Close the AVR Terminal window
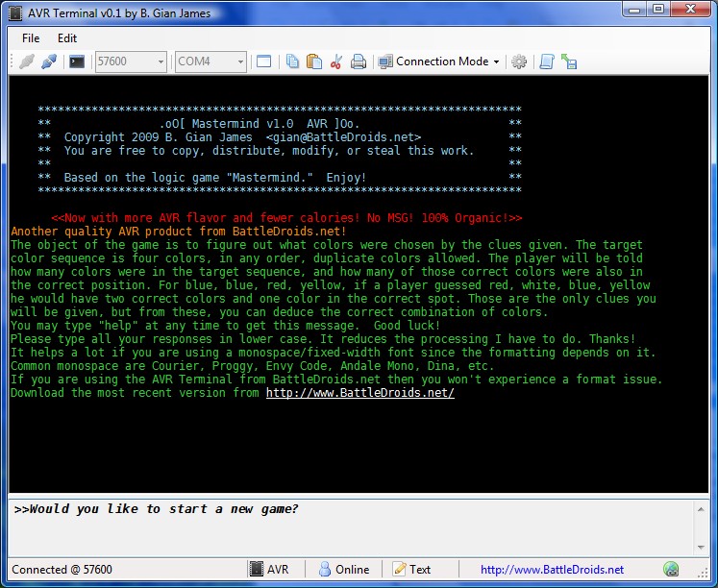 (x=691, y=10)
